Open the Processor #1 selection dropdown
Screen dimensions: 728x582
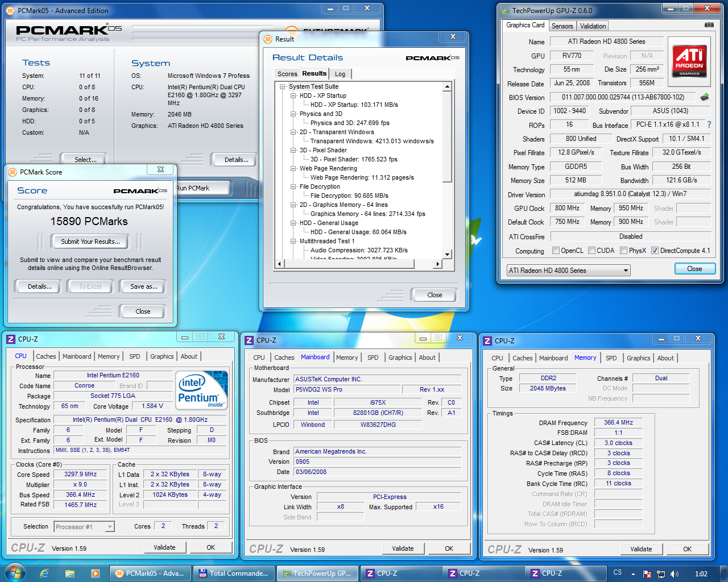[84, 527]
